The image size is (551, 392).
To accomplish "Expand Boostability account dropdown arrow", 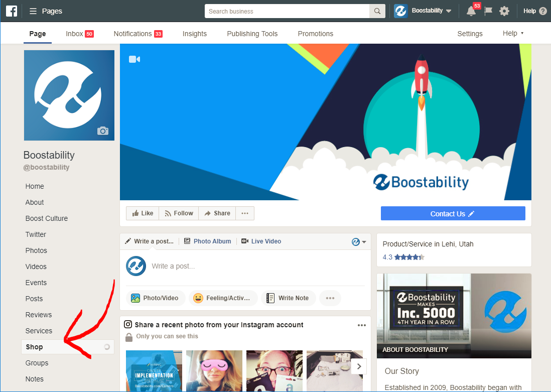I will pyautogui.click(x=449, y=11).
